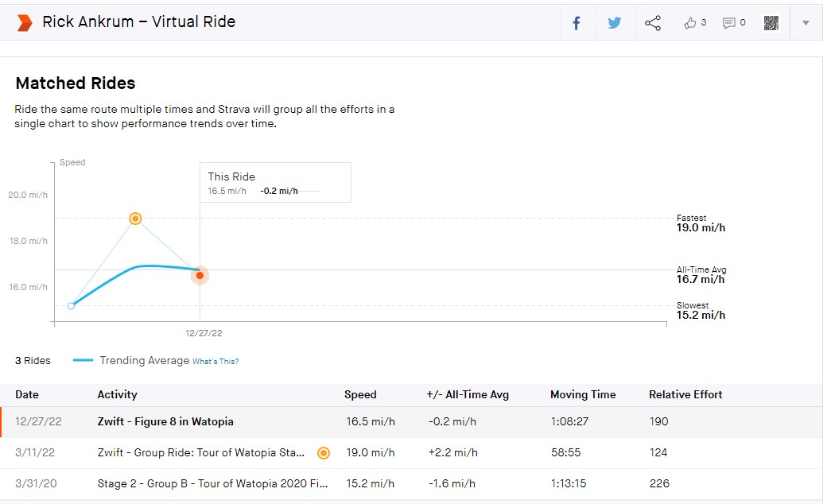The image size is (827, 504).
Task: Give kudos with the thumbs-up icon
Action: pyautogui.click(x=689, y=23)
